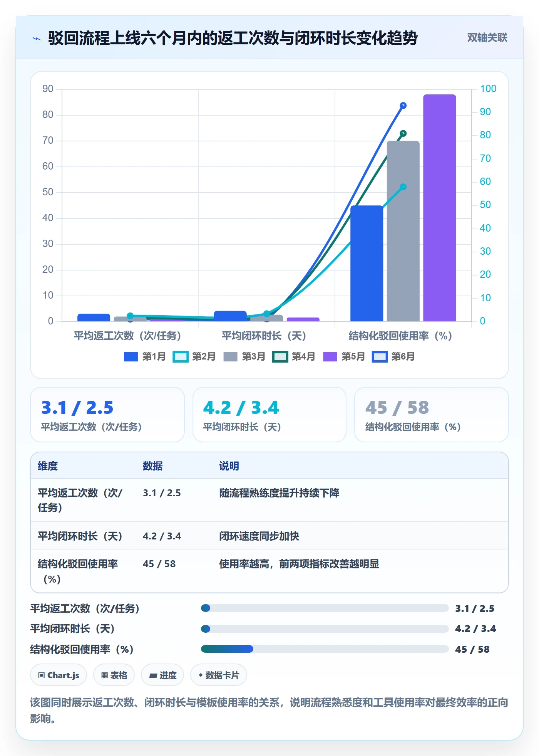This screenshot has height=756, width=539.
Task: Toggle the 第6月 legend item
Action: [x=393, y=357]
